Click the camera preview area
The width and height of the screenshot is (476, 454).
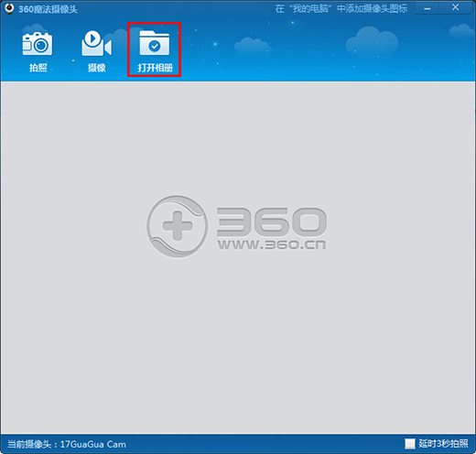click(238, 257)
